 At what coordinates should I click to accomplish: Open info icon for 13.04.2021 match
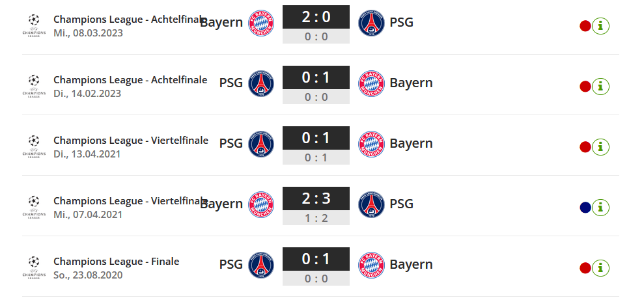point(600,147)
